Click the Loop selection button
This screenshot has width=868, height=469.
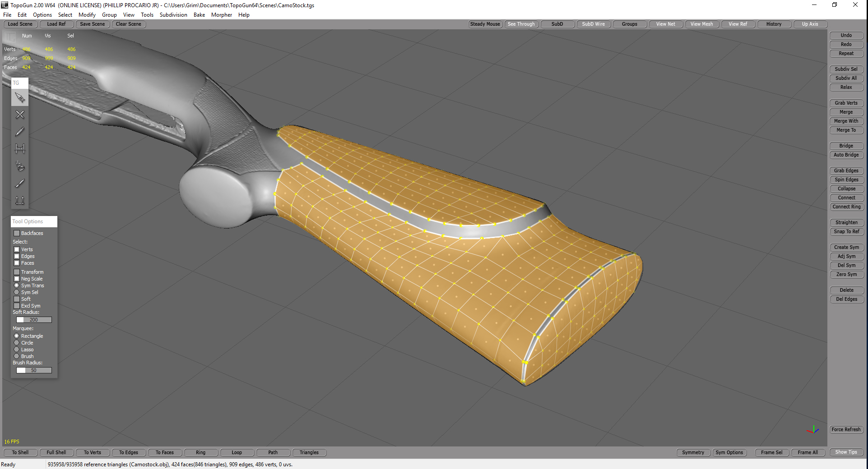pyautogui.click(x=237, y=452)
